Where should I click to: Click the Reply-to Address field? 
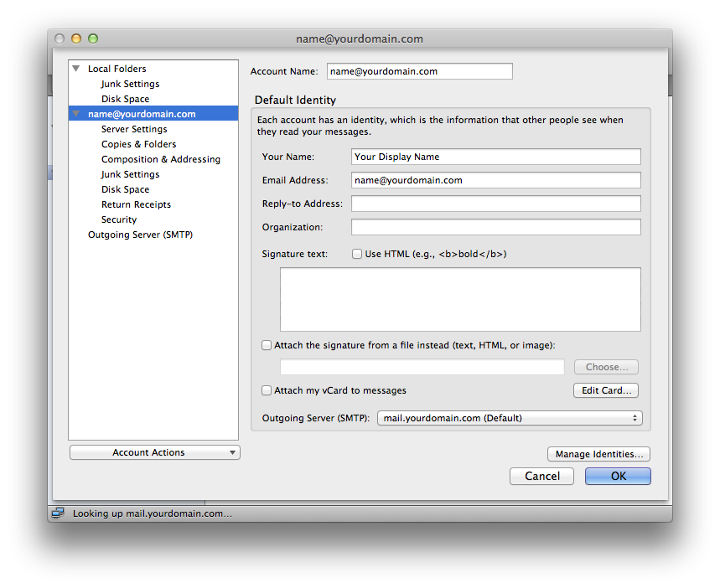(x=495, y=204)
